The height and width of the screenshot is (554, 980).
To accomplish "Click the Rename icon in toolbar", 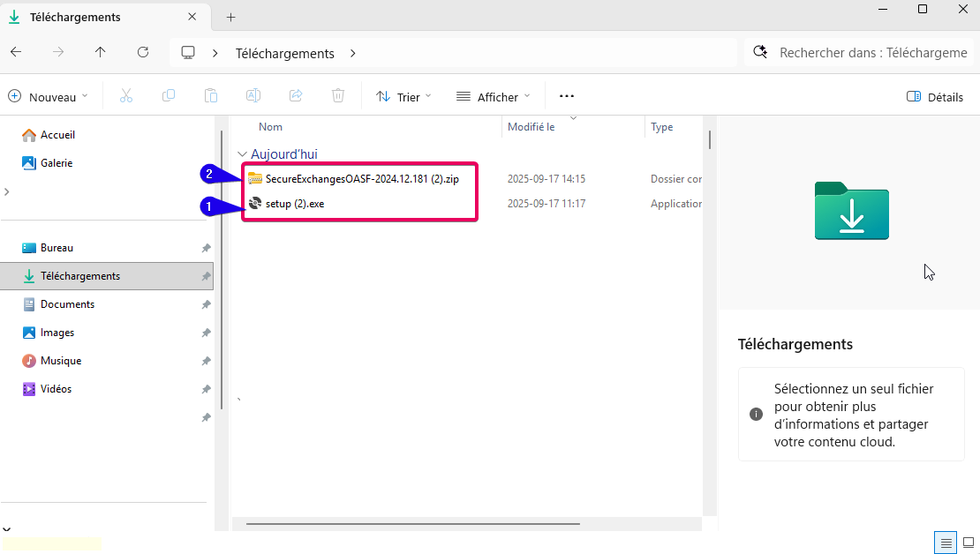I will (x=253, y=96).
